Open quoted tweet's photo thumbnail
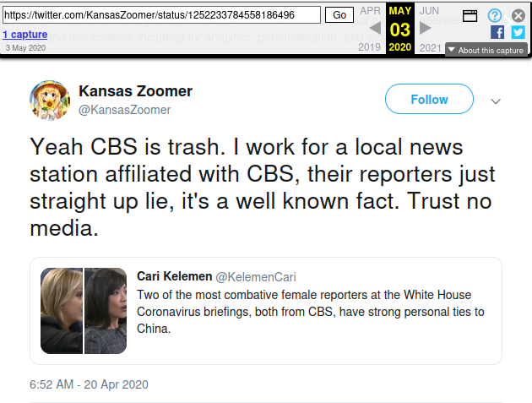 point(84,311)
